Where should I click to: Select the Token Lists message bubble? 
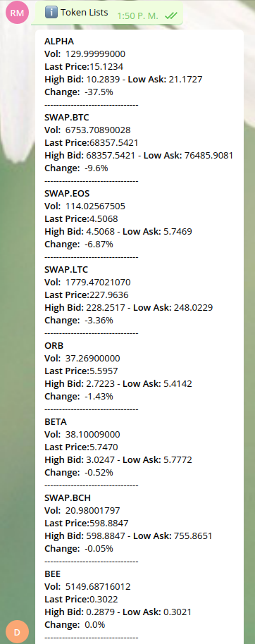(107, 13)
